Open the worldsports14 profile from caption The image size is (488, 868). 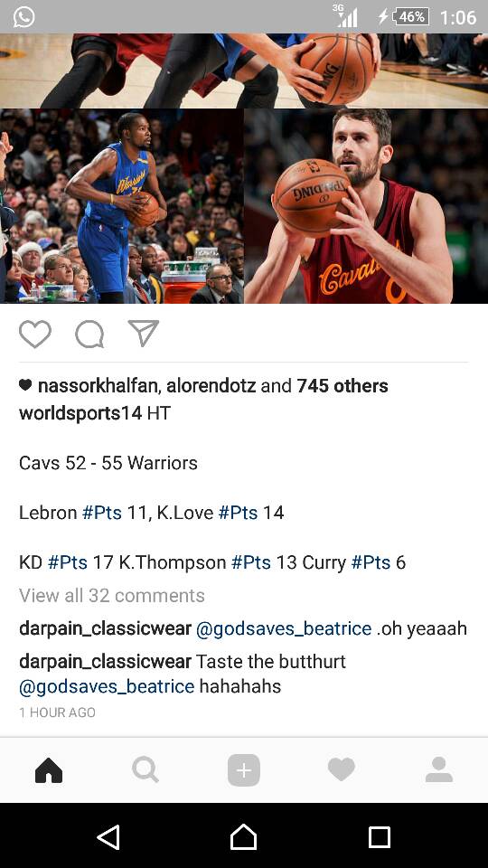coord(80,413)
